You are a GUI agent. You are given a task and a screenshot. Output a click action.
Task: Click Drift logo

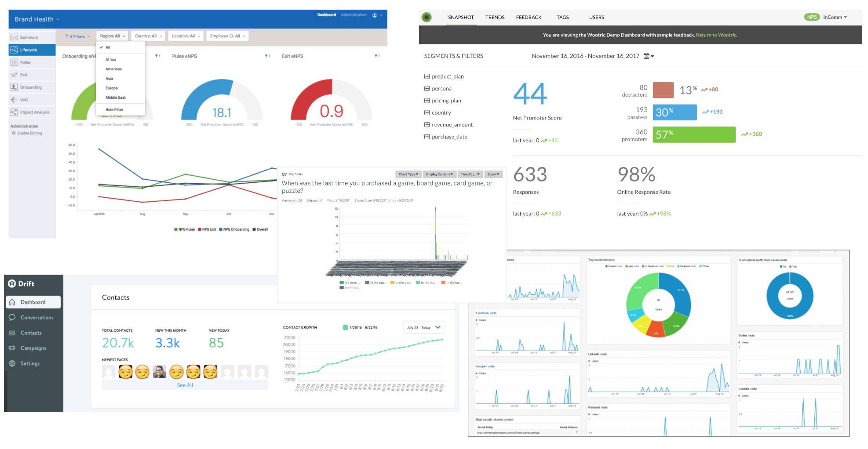21,283
